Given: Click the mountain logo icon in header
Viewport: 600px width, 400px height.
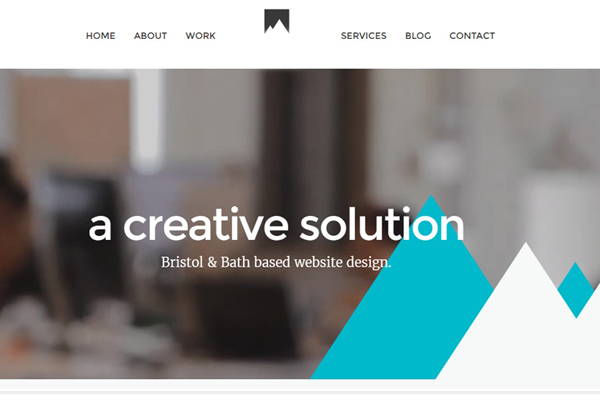Looking at the screenshot, I should (277, 21).
